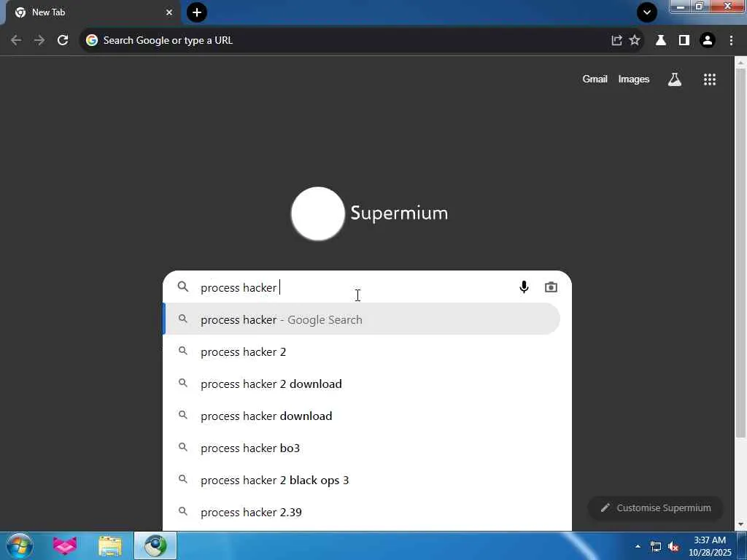
Task: Click the Customise Supermium button
Action: (656, 508)
